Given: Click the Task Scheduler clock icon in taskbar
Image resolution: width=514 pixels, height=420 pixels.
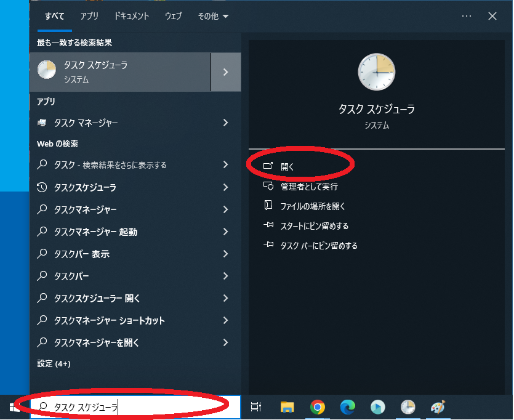Looking at the screenshot, I should pyautogui.click(x=408, y=406).
